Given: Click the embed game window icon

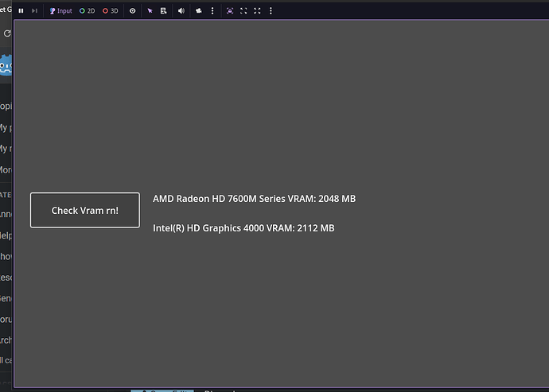Looking at the screenshot, I should pos(230,11).
